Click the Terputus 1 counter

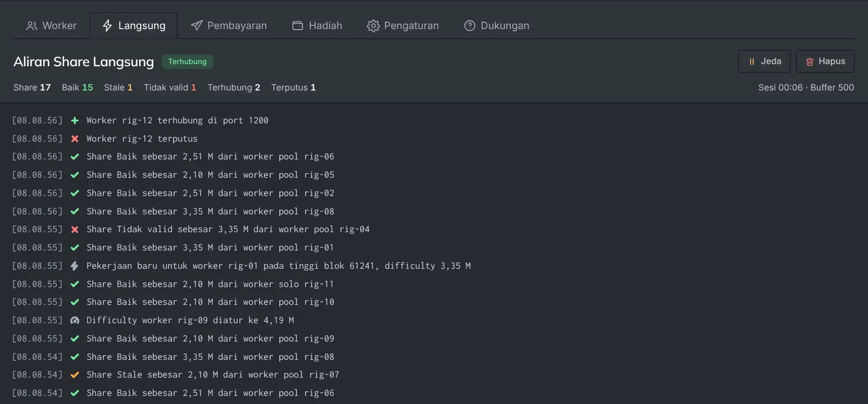(x=293, y=87)
